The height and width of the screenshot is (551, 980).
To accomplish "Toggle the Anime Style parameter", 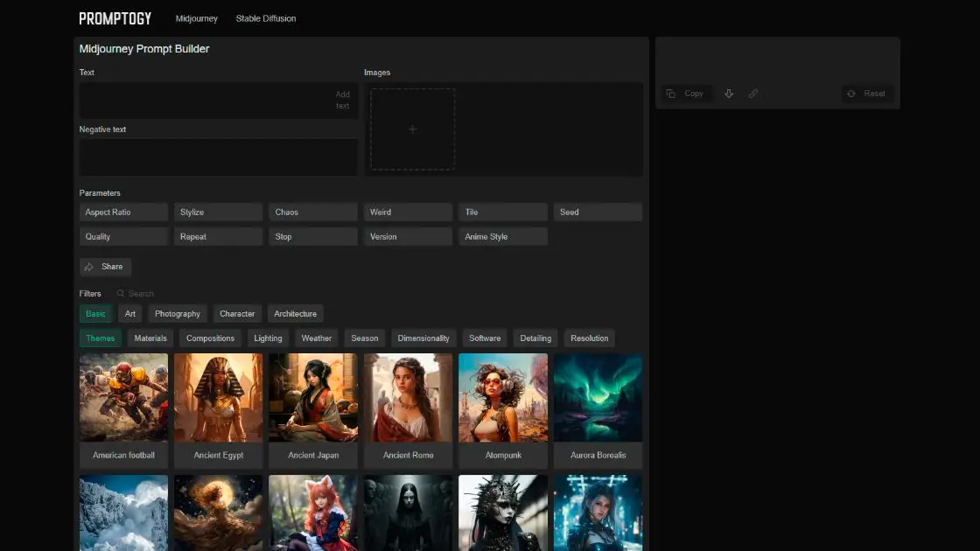I will tap(503, 237).
